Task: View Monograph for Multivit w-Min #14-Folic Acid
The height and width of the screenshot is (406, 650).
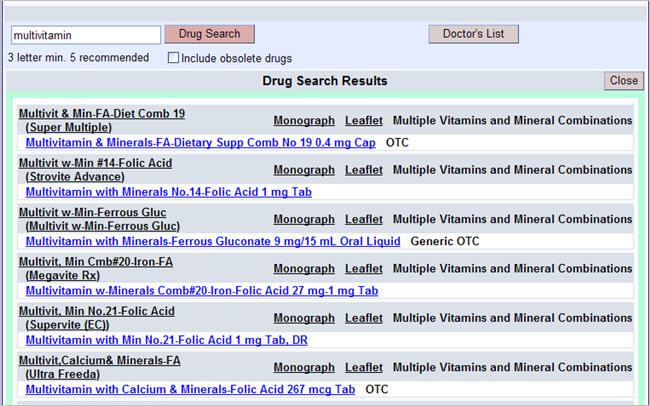Action: coord(304,170)
